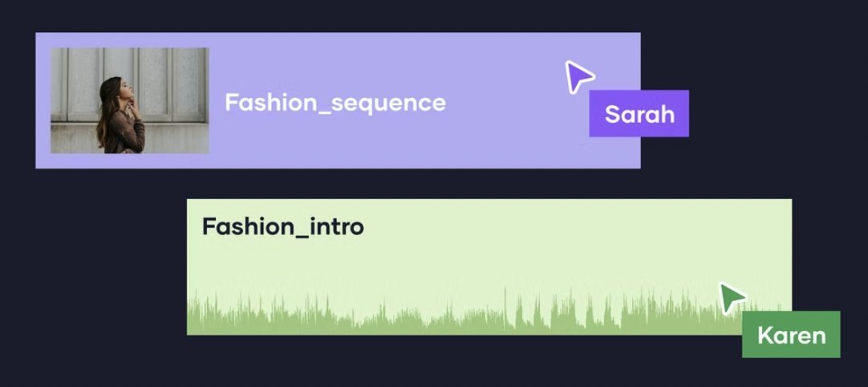868x387 pixels.
Task: Click the Fashion_sequence clip title text
Action: 335,103
